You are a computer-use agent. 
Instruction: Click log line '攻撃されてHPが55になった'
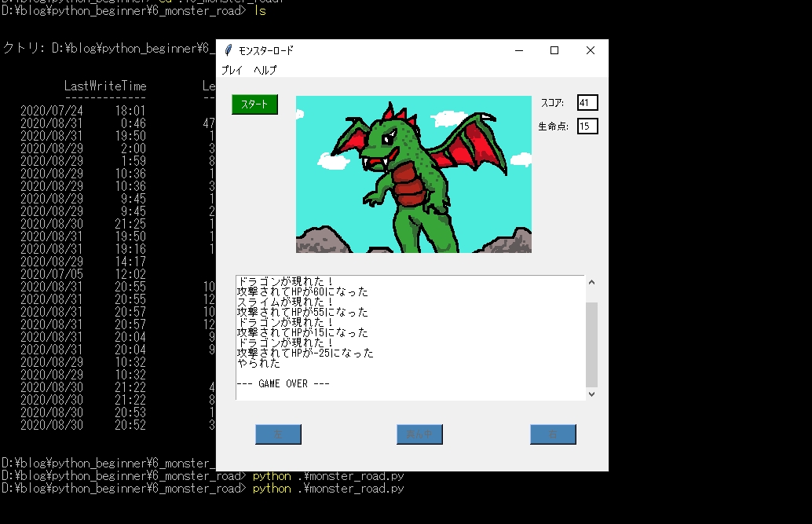[302, 312]
